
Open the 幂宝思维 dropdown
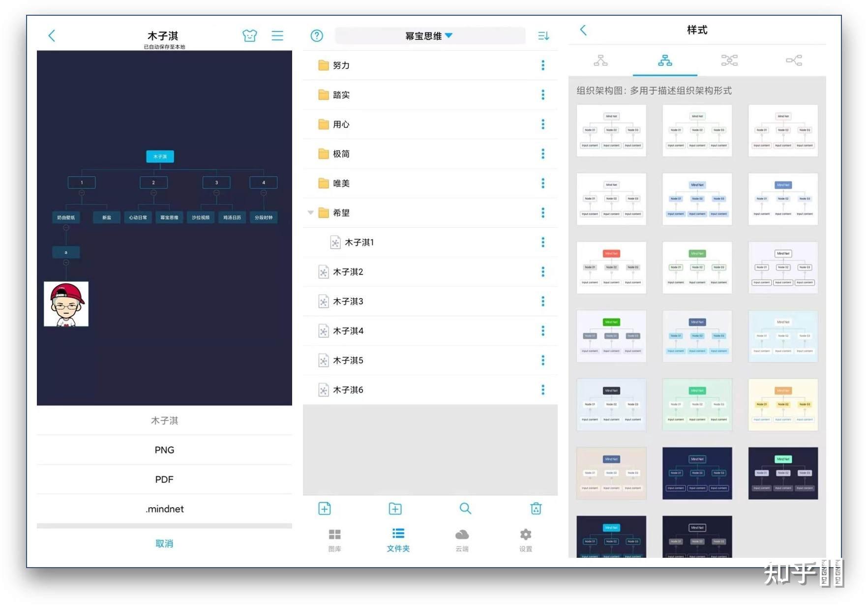(429, 36)
